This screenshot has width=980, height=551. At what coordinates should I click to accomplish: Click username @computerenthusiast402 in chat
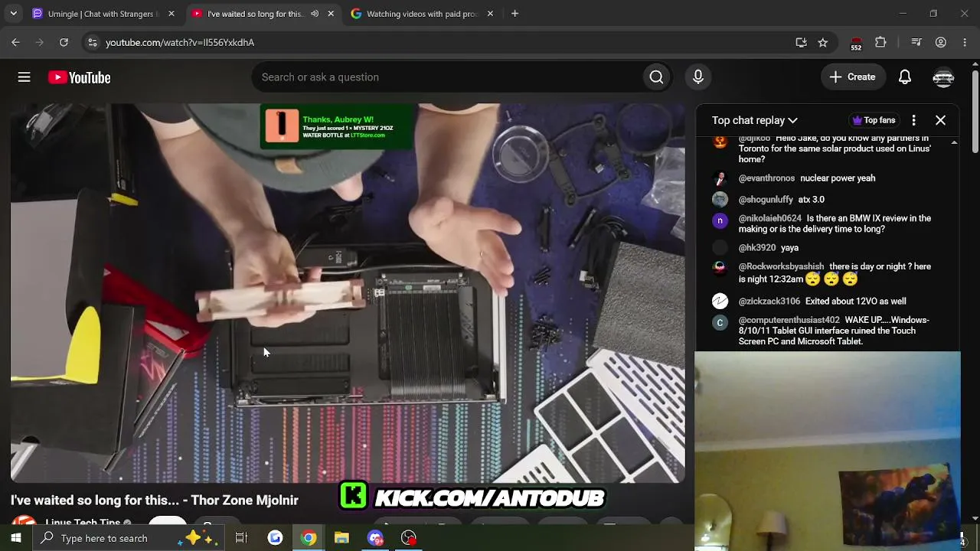[789, 320]
